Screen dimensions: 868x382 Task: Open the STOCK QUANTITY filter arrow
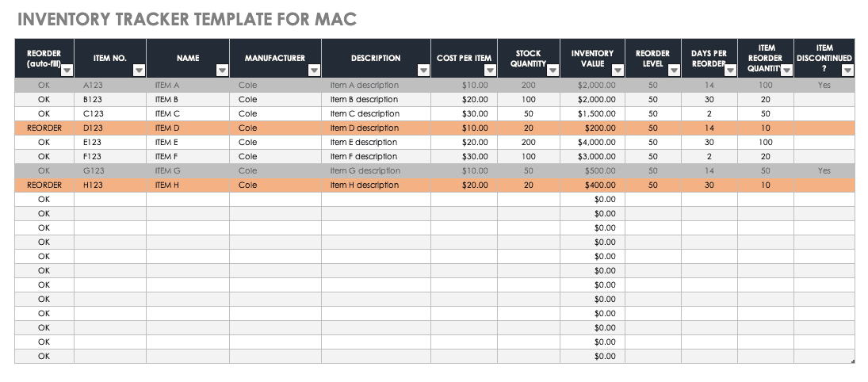[x=553, y=71]
